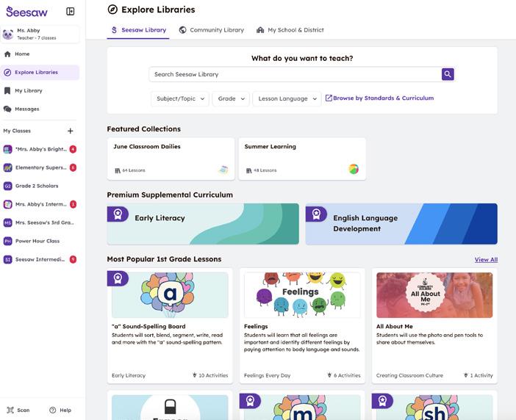Open Help from the sidebar footer

coord(60,410)
